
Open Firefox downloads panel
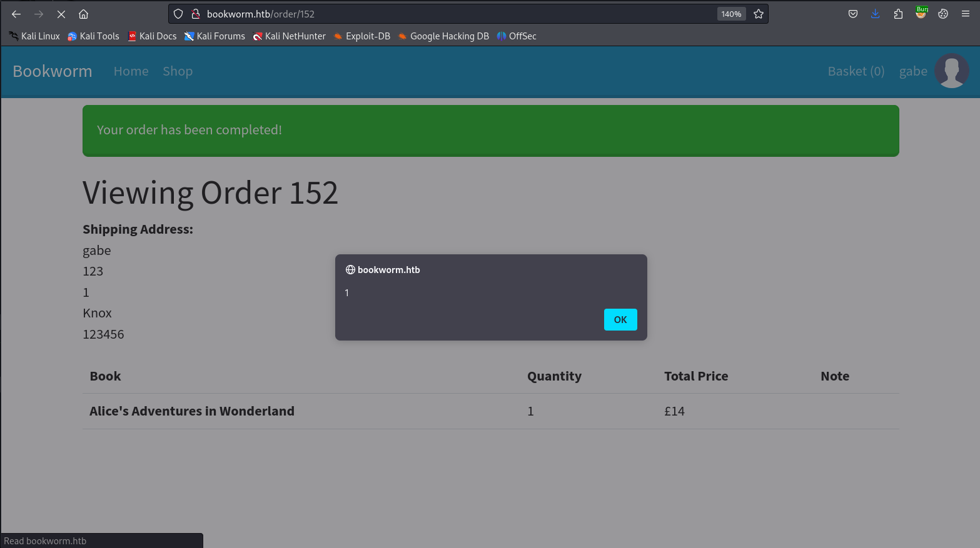[875, 14]
